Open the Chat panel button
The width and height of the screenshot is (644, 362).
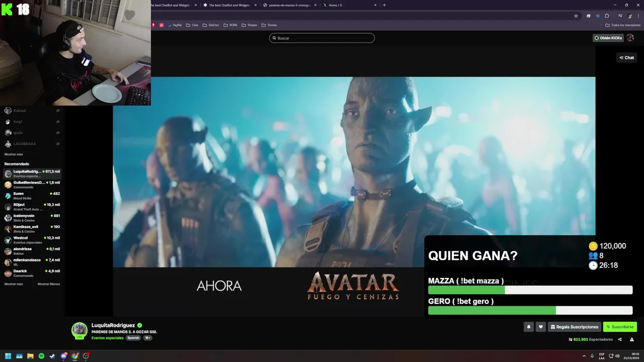click(x=626, y=58)
